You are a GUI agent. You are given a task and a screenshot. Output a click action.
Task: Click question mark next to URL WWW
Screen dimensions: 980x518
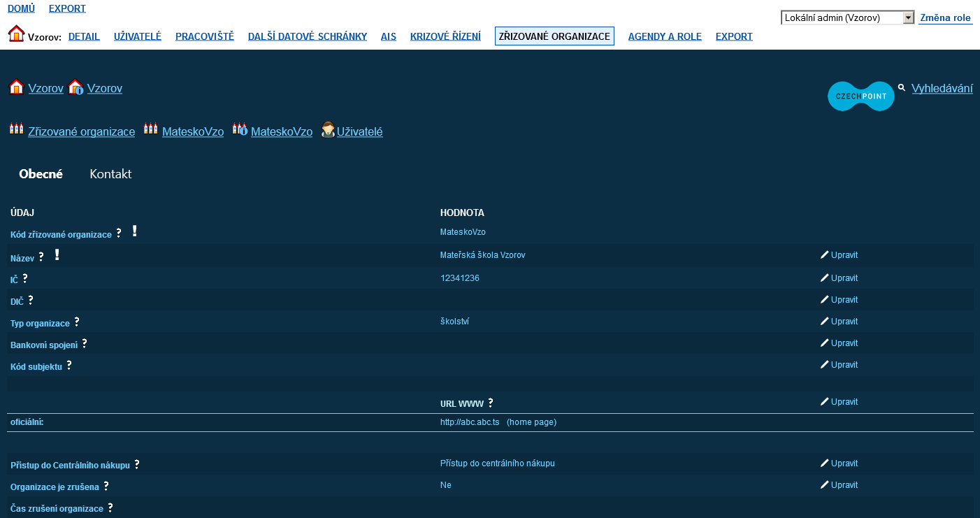(x=491, y=403)
